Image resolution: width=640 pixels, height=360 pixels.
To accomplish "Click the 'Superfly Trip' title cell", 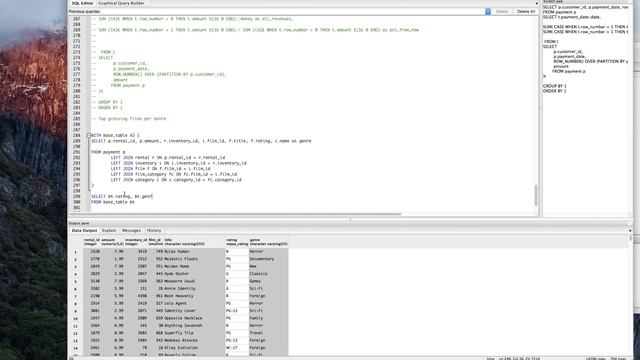I will 194,333.
